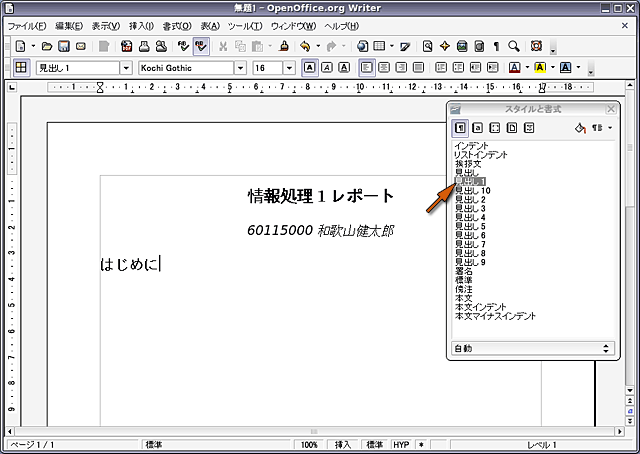Open the ファイル(F) menu
Screen dimensions: 640x454
pyautogui.click(x=27, y=25)
